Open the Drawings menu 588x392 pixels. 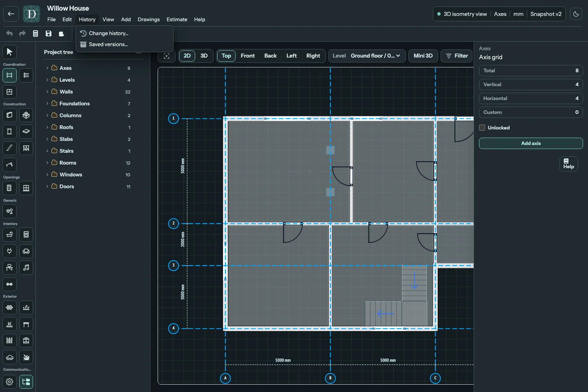point(149,20)
